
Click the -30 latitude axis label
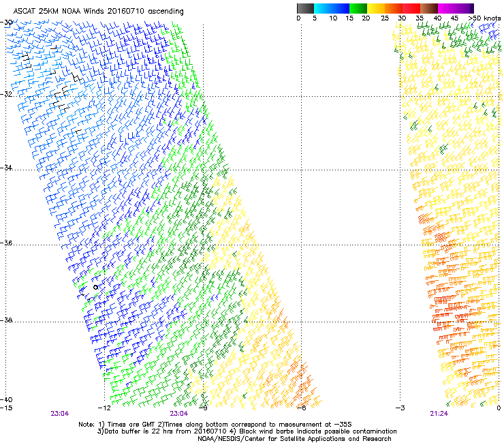pyautogui.click(x=6, y=22)
